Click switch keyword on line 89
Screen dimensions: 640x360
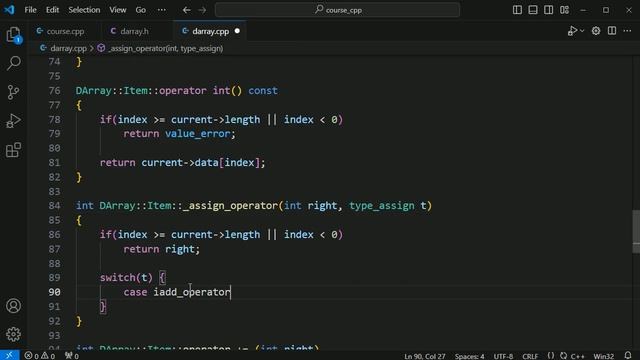point(118,278)
